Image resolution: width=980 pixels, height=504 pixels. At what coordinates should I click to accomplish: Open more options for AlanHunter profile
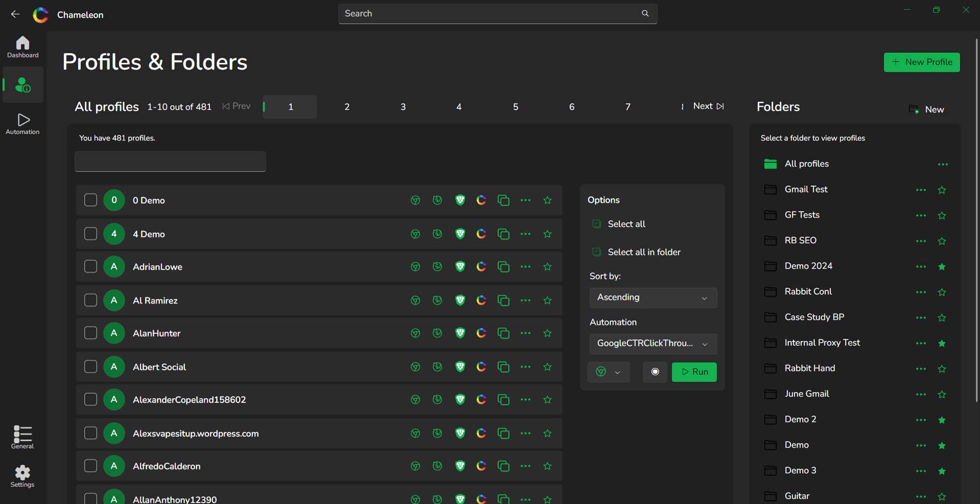click(x=526, y=333)
